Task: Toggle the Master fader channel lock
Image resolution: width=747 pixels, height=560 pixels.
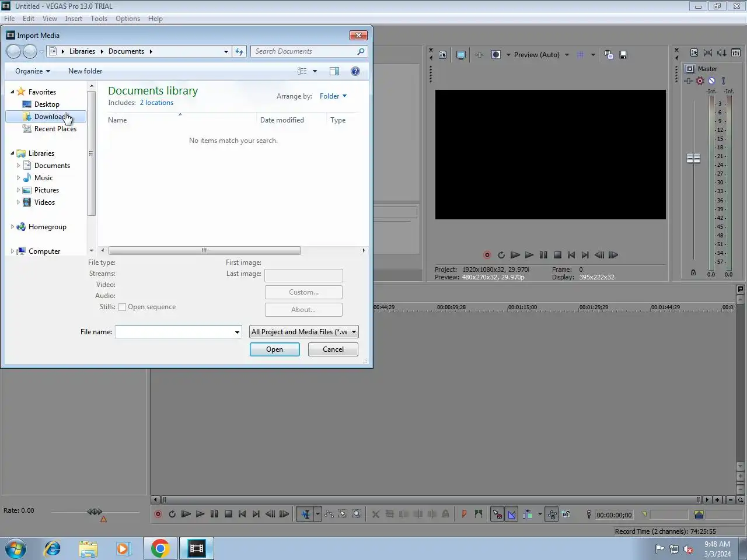Action: [x=693, y=273]
